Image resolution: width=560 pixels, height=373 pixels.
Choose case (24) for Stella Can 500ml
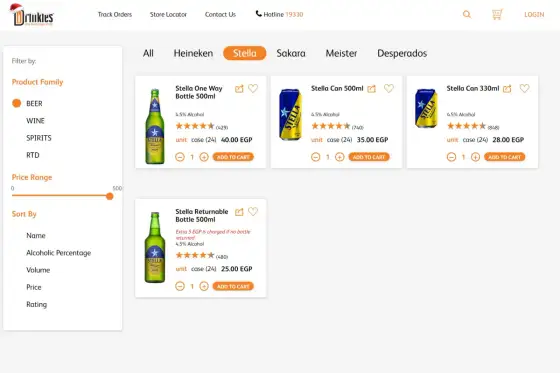[x=339, y=140]
